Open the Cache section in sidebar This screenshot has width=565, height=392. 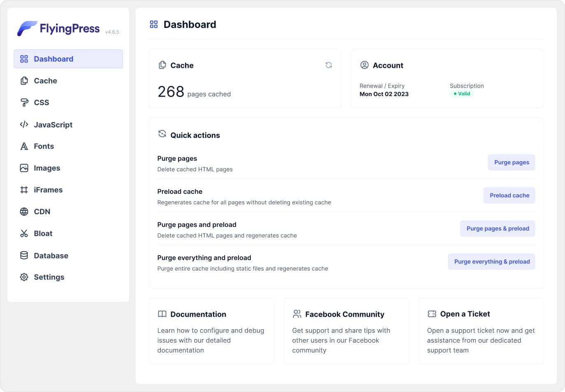click(45, 81)
